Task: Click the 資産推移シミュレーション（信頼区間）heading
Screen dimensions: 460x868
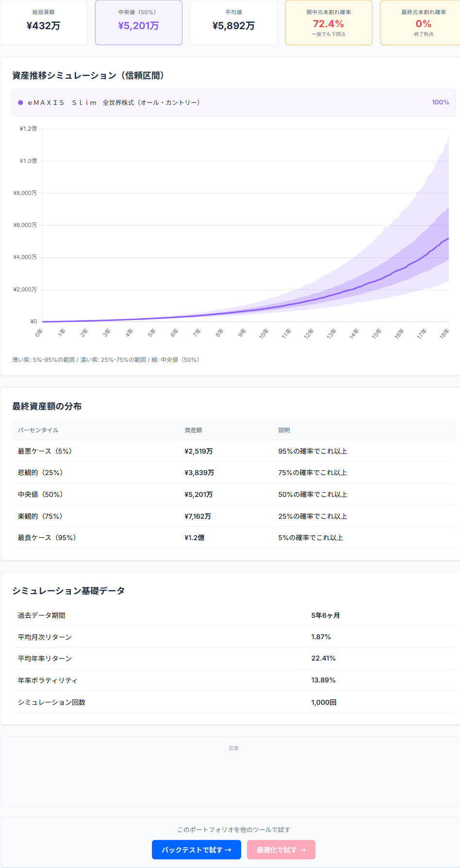Action: [90, 75]
